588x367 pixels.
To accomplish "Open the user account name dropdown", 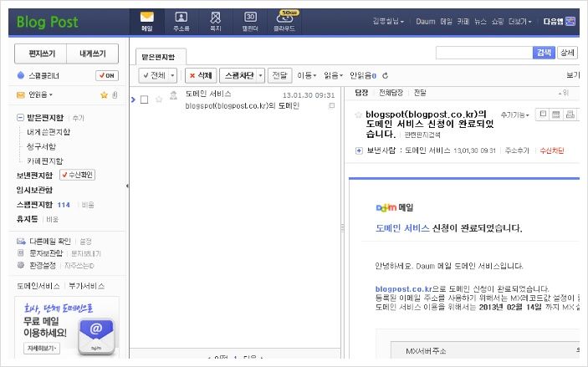I will (388, 22).
